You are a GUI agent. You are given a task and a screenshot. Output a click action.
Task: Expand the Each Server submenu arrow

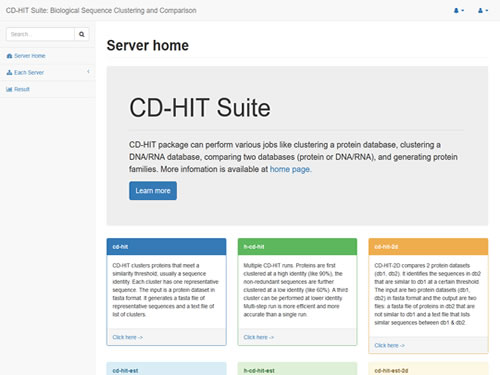pyautogui.click(x=88, y=72)
